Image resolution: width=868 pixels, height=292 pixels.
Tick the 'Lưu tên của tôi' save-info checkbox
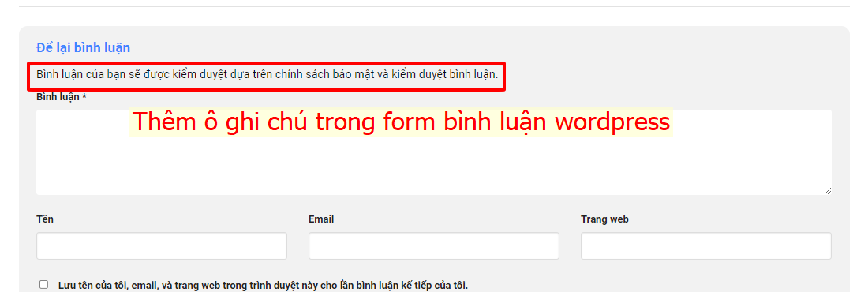(x=43, y=285)
